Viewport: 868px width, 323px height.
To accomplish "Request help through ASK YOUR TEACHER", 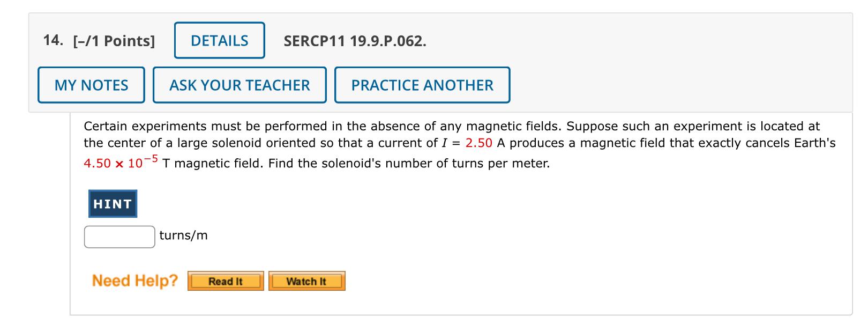I will 239,85.
